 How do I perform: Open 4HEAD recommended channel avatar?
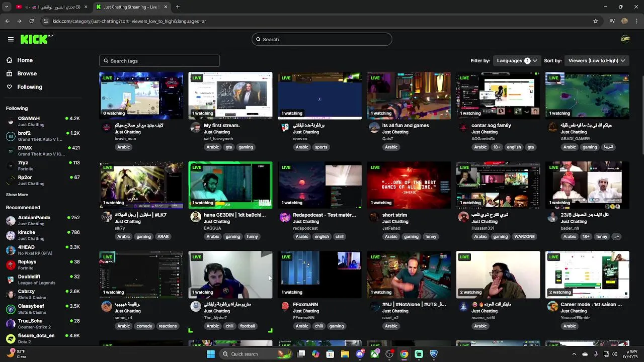[x=11, y=250]
